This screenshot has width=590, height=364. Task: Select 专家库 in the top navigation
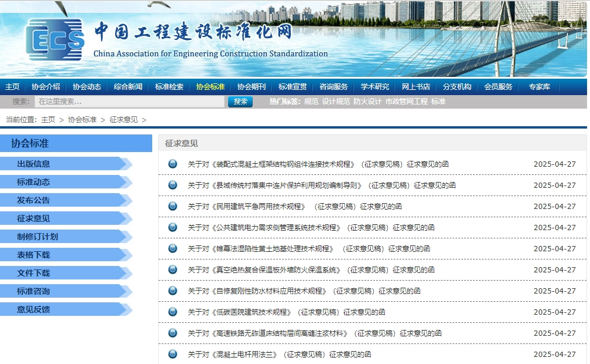539,87
